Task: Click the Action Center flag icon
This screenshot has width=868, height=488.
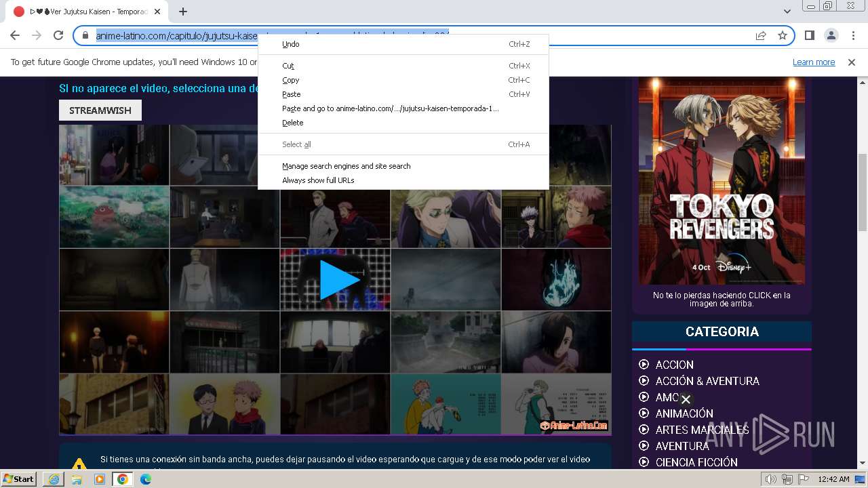Action: coord(802,479)
